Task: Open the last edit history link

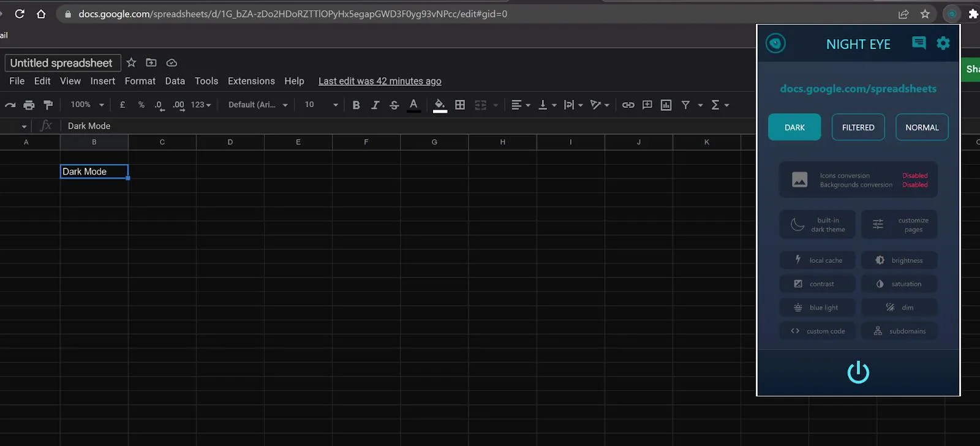Action: (380, 81)
